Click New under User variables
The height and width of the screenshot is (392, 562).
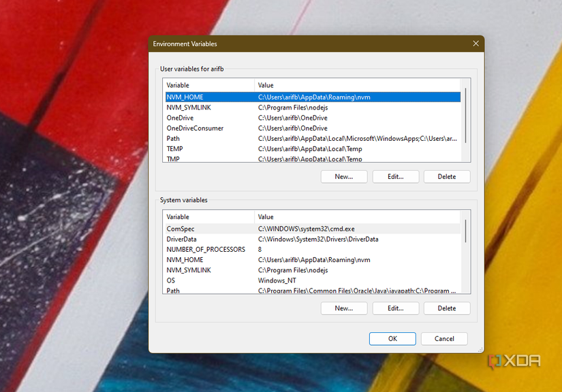point(344,177)
